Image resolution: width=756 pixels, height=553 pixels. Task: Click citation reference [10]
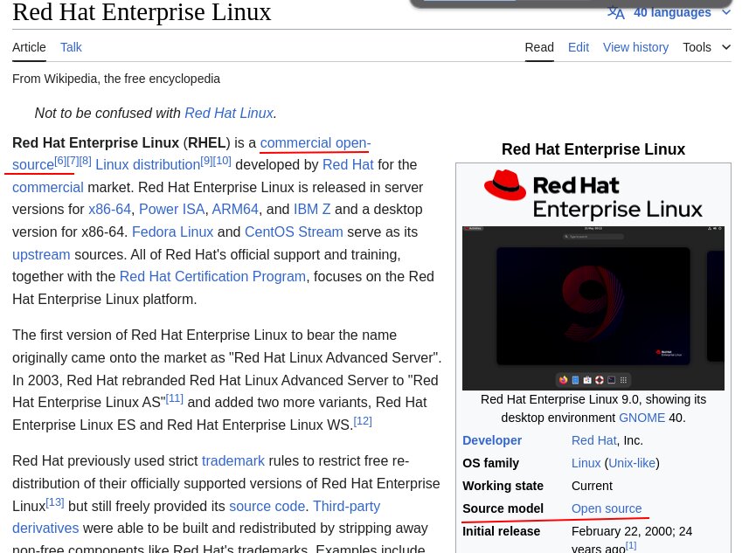pyautogui.click(x=222, y=161)
